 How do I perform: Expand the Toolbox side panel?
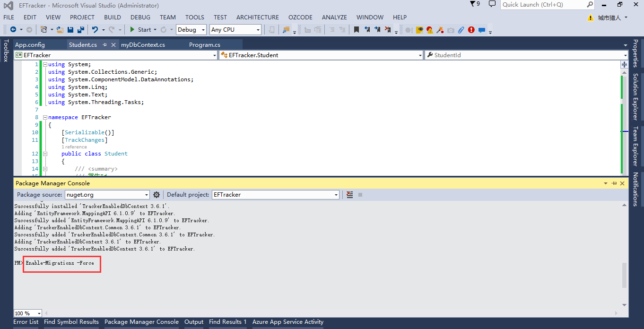click(x=6, y=51)
